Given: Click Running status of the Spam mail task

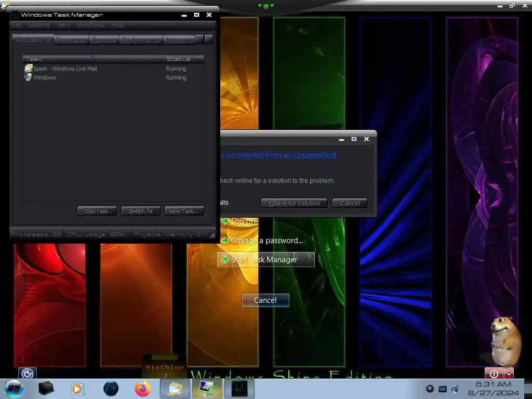Looking at the screenshot, I should [176, 69].
